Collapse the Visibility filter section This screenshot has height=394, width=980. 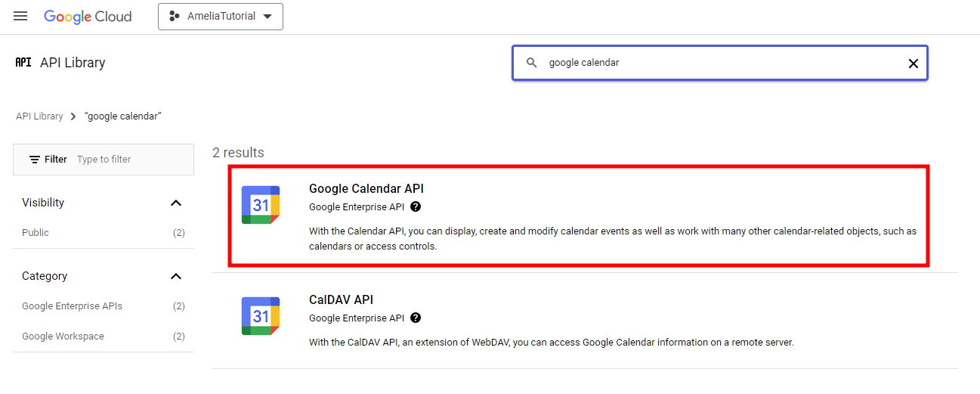(x=176, y=203)
